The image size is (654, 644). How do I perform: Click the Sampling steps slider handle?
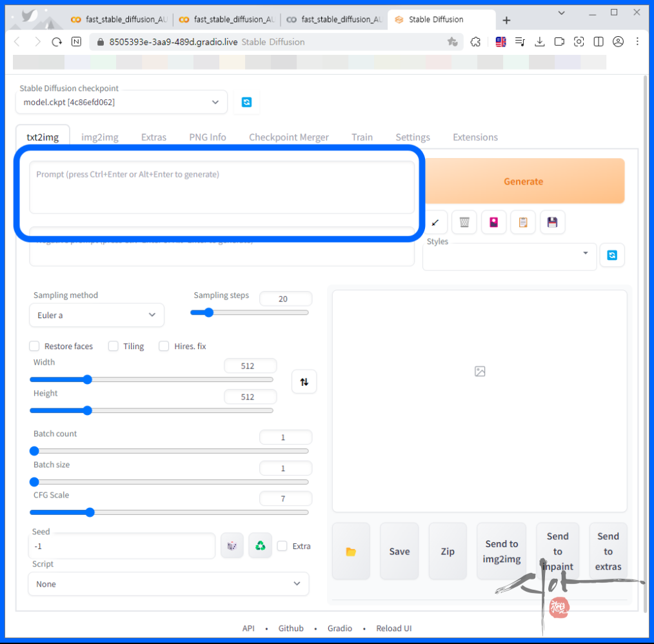point(209,312)
